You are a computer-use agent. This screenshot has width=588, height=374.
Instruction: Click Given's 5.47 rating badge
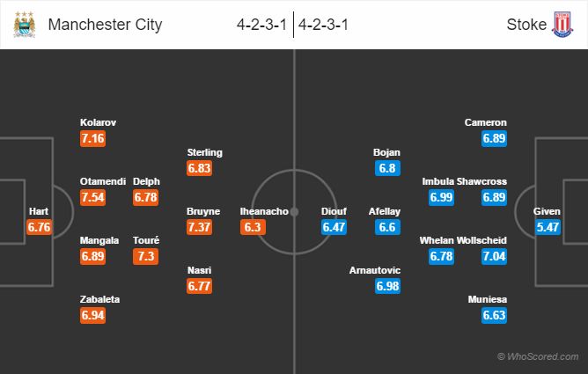tap(547, 227)
